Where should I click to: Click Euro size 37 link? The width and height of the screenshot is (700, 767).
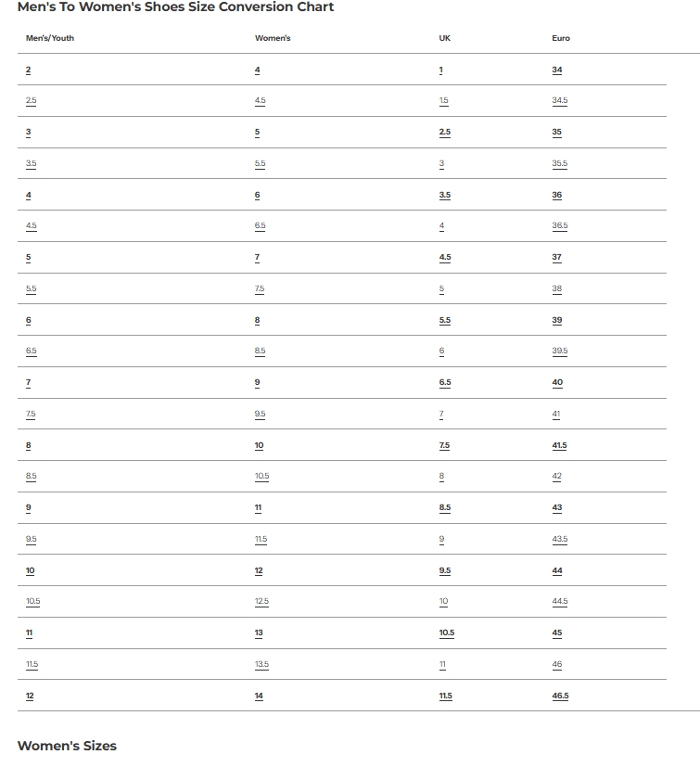[x=556, y=258]
